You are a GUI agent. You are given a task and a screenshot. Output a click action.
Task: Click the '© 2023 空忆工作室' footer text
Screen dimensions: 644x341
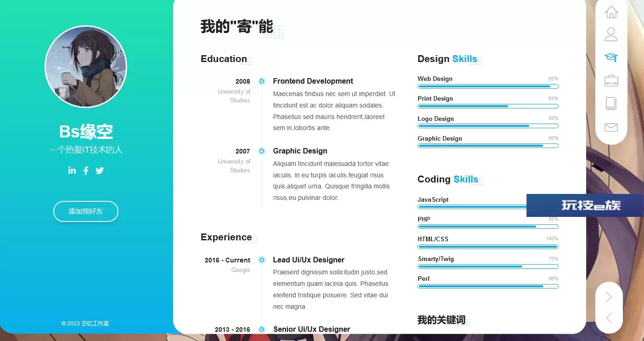coord(86,324)
